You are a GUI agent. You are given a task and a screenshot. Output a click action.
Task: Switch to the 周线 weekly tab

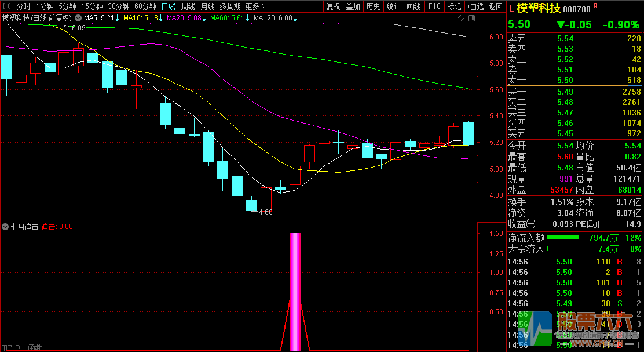pos(188,6)
